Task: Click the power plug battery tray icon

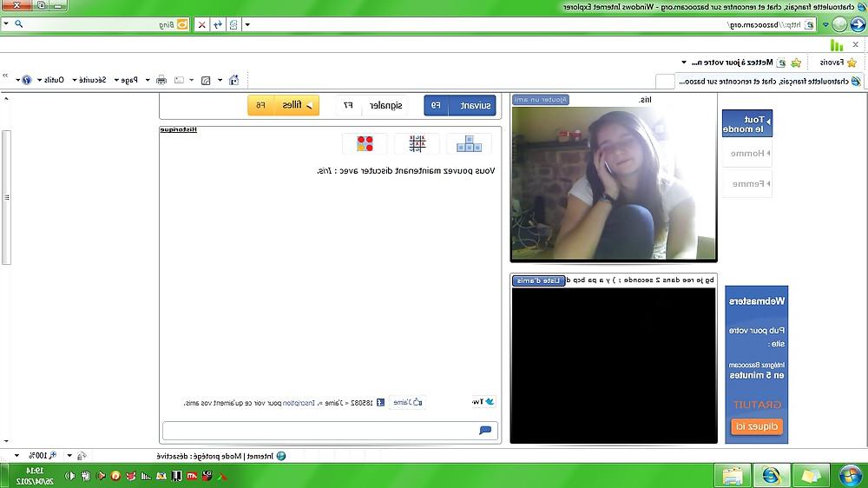Action: pyautogui.click(x=86, y=476)
